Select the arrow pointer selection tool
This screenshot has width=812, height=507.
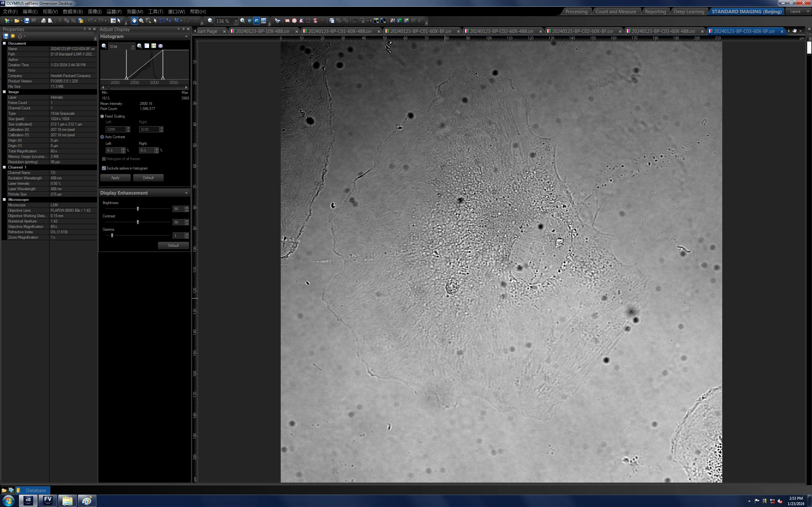155,21
